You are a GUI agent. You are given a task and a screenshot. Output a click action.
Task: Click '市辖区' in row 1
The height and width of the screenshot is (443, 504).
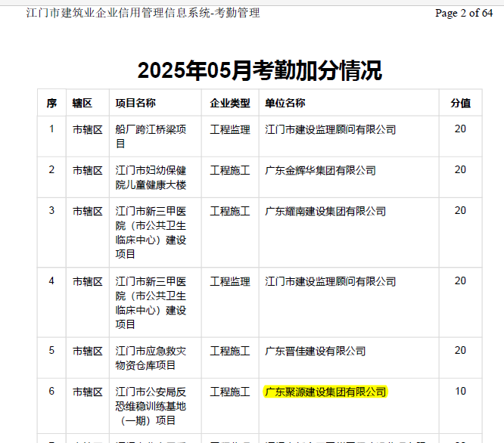click(x=88, y=129)
